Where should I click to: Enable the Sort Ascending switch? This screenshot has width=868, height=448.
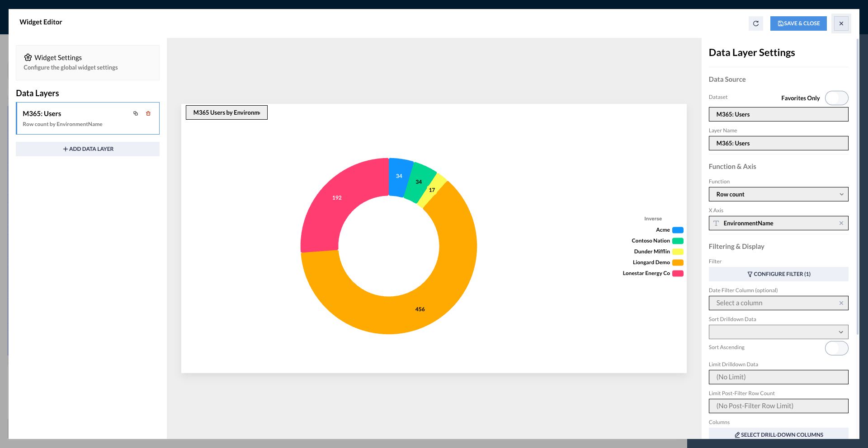tap(837, 348)
